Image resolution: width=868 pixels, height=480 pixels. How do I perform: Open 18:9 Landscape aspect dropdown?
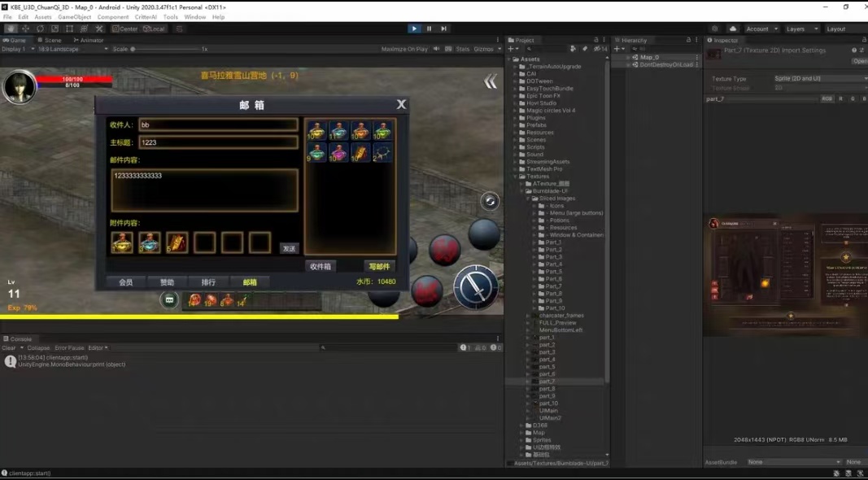(x=72, y=50)
